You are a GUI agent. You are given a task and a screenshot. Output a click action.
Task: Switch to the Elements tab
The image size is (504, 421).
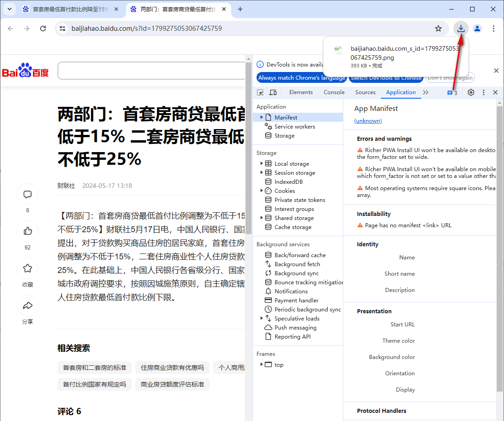tap(301, 92)
